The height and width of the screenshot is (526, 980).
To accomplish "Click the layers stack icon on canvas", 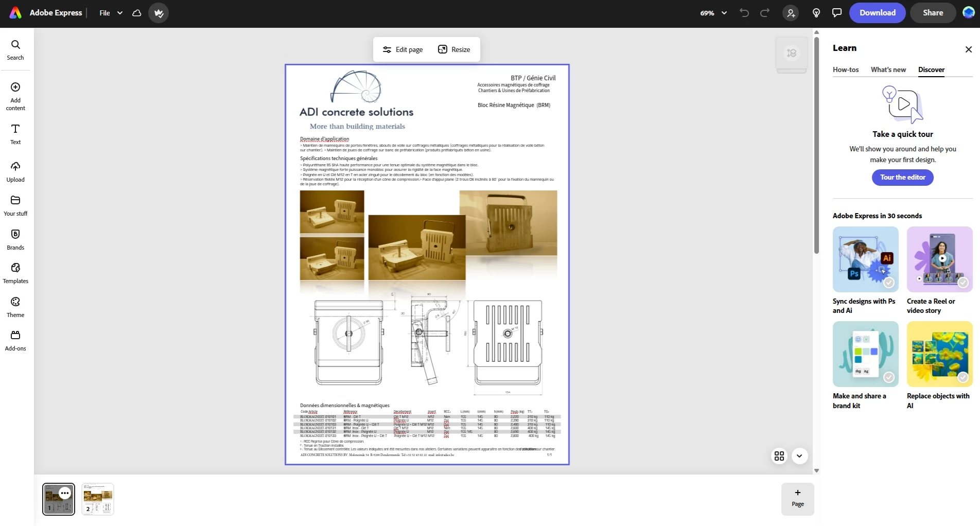I will point(792,53).
